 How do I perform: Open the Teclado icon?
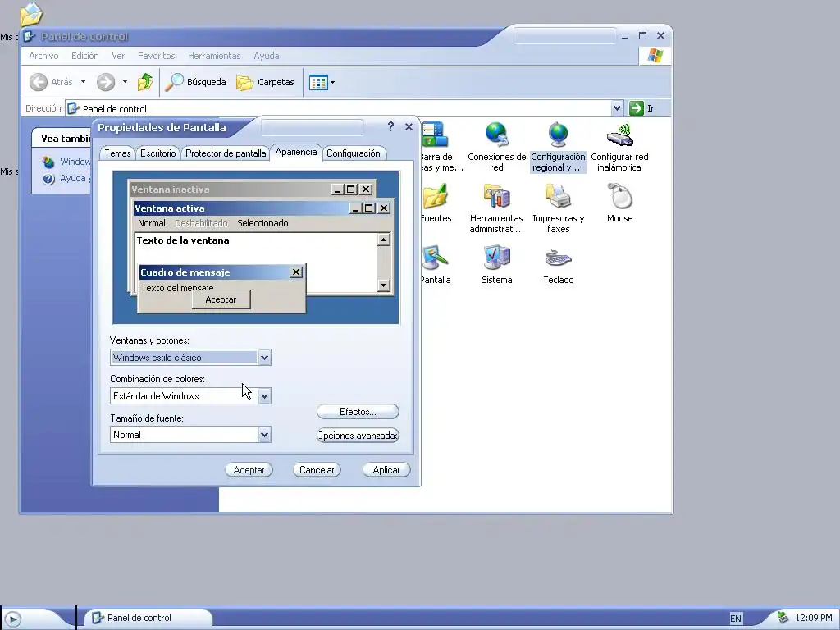pos(558,258)
